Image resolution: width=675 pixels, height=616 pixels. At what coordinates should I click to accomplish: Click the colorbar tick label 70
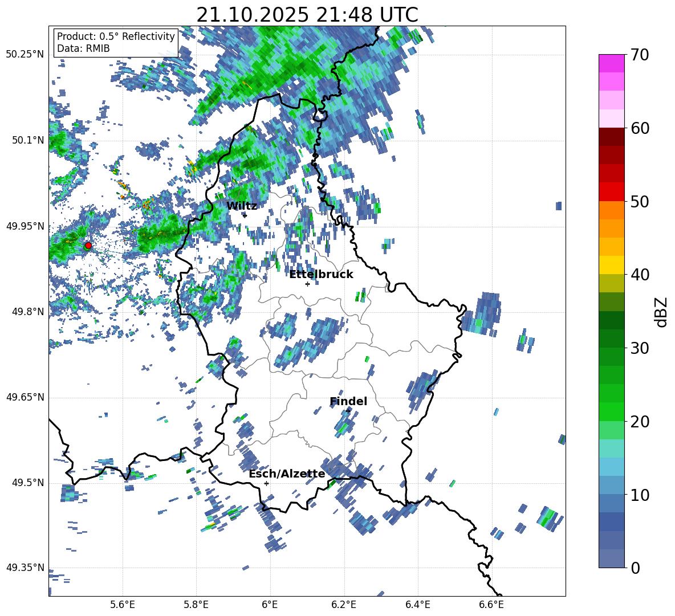pos(640,55)
